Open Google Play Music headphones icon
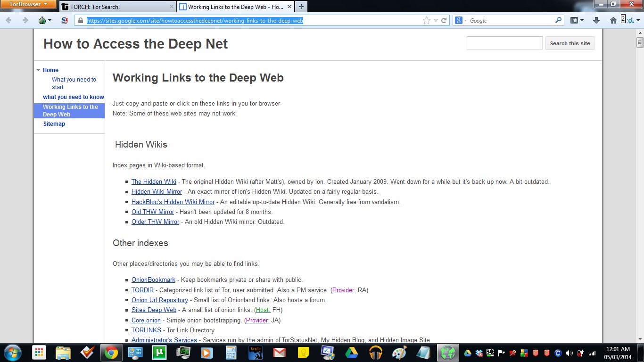644x362 pixels. click(x=376, y=353)
